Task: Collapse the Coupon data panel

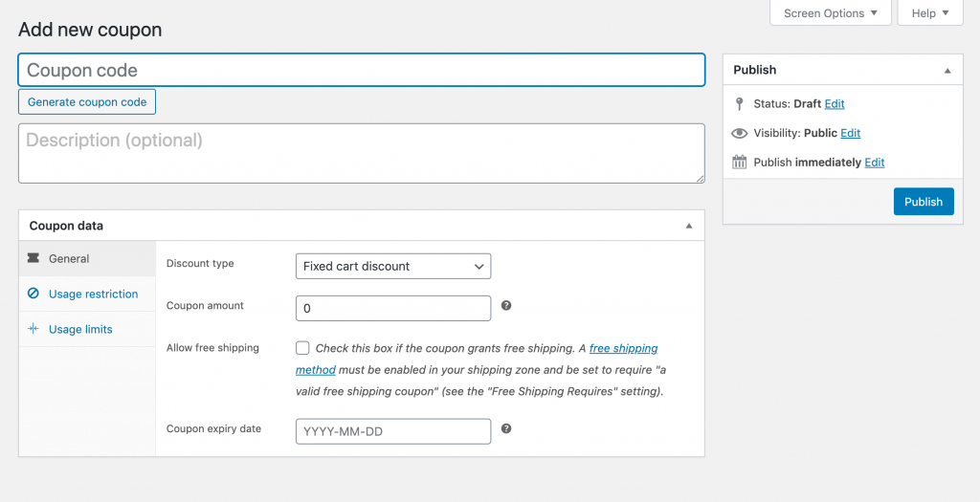Action: (x=689, y=226)
